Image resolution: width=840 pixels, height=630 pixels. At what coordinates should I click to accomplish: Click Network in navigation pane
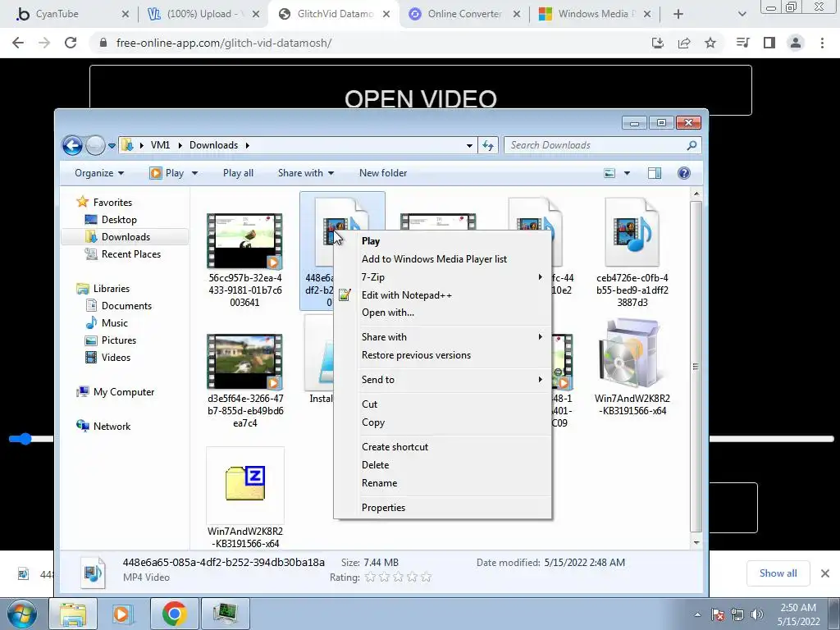[x=112, y=427]
